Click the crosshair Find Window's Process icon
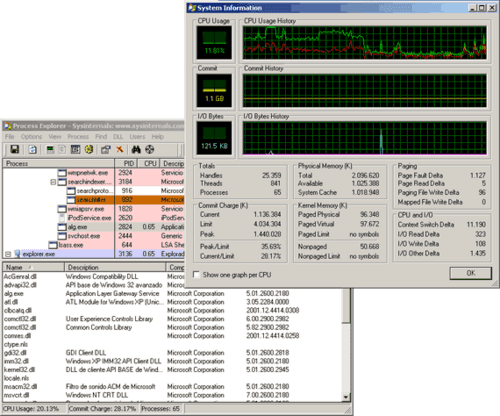This screenshot has width=500, height=416. [x=150, y=149]
